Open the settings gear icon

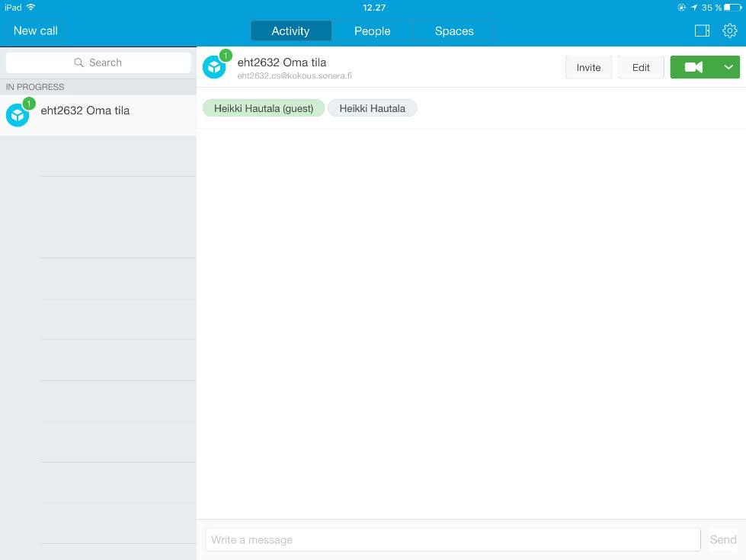click(x=729, y=31)
